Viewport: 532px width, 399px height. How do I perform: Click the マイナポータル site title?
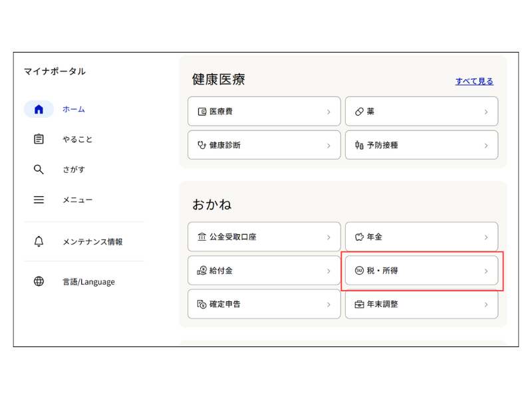click(55, 71)
